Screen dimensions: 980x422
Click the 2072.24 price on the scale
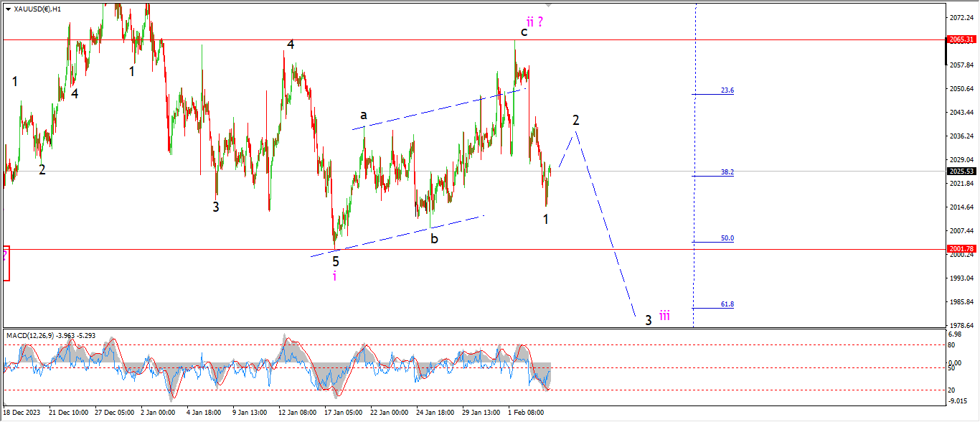(x=959, y=17)
